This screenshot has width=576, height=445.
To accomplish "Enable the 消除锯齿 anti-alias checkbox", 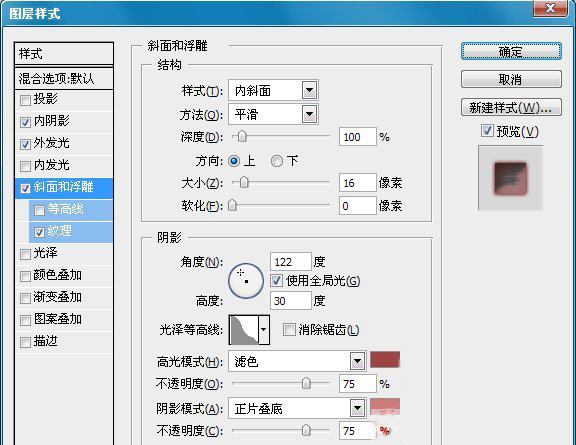I will pyautogui.click(x=289, y=330).
